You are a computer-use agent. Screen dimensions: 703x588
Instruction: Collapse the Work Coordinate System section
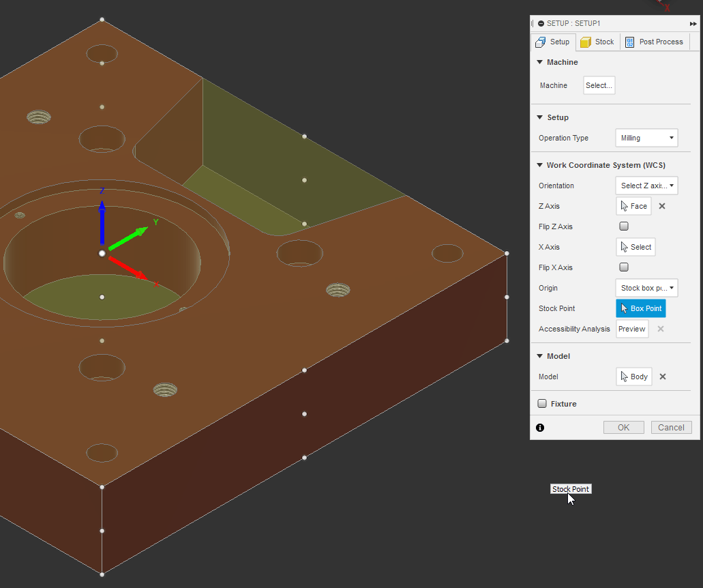point(539,164)
